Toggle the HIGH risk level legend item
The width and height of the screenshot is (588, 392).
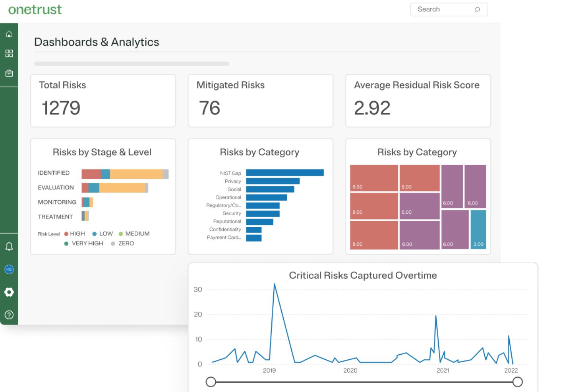(x=74, y=234)
